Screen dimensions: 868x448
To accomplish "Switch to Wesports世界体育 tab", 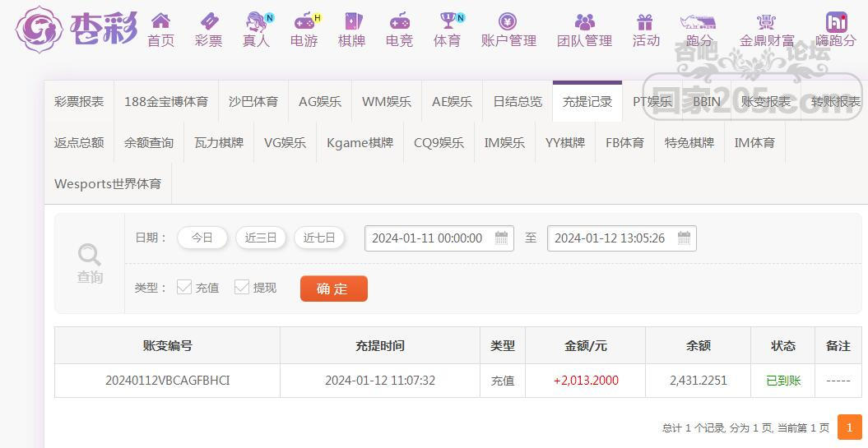I will 108,183.
